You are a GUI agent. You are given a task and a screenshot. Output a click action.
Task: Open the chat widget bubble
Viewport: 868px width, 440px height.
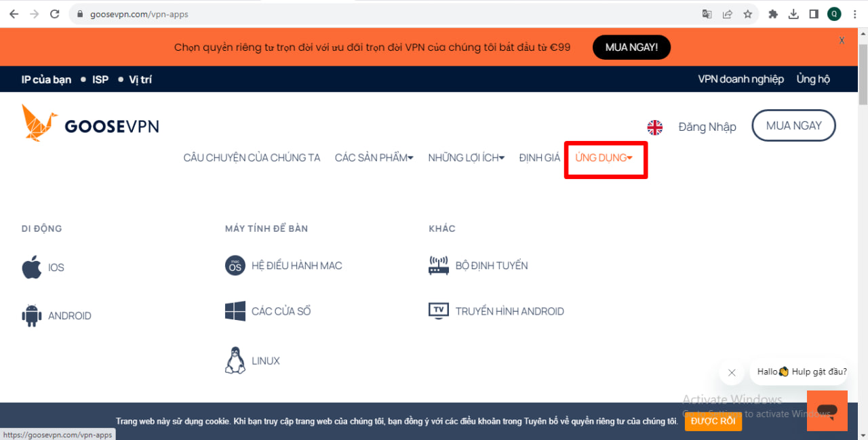click(x=827, y=410)
